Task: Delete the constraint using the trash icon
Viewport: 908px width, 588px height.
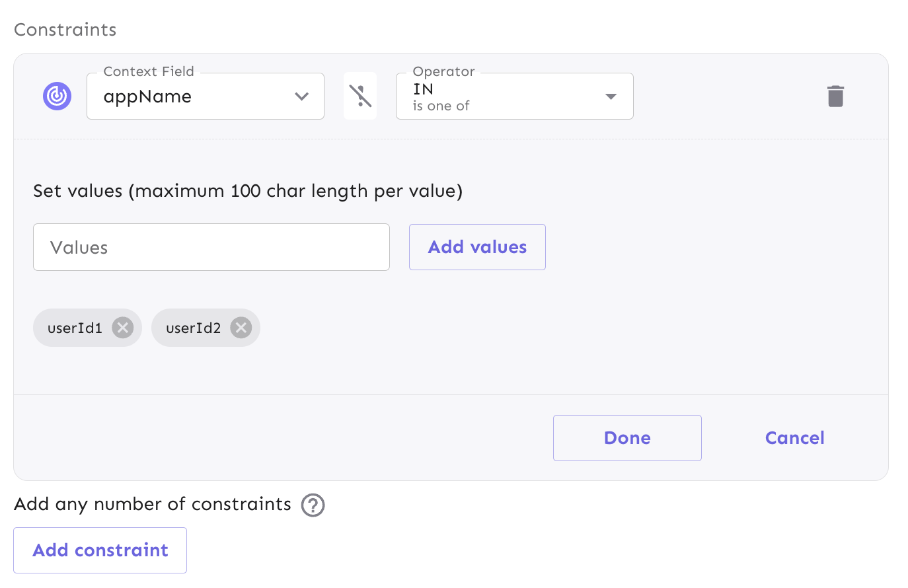Action: pos(835,96)
